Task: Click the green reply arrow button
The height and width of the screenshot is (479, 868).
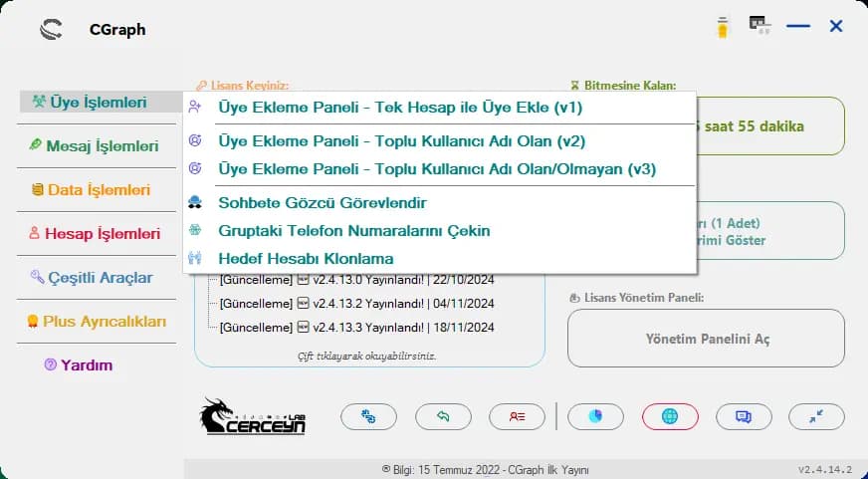Action: pyautogui.click(x=443, y=416)
